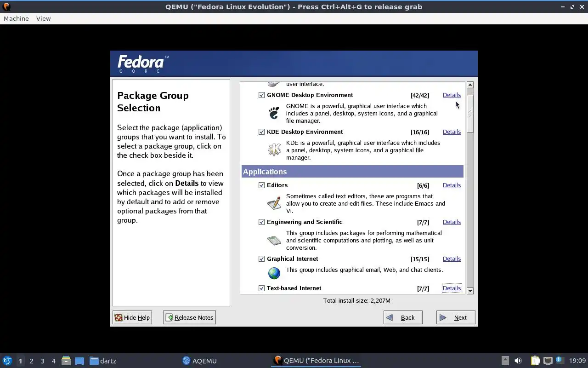Image resolution: width=588 pixels, height=368 pixels.
Task: Click the Applications section header
Action: 352,172
